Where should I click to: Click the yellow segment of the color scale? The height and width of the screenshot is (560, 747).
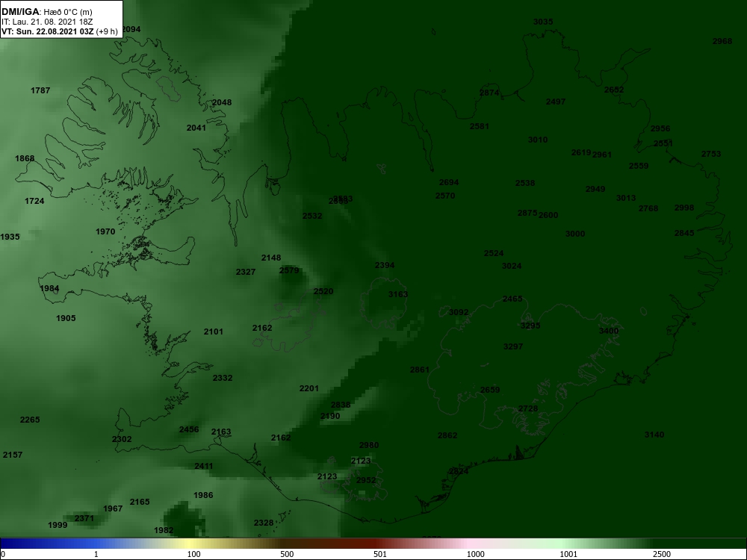point(190,544)
